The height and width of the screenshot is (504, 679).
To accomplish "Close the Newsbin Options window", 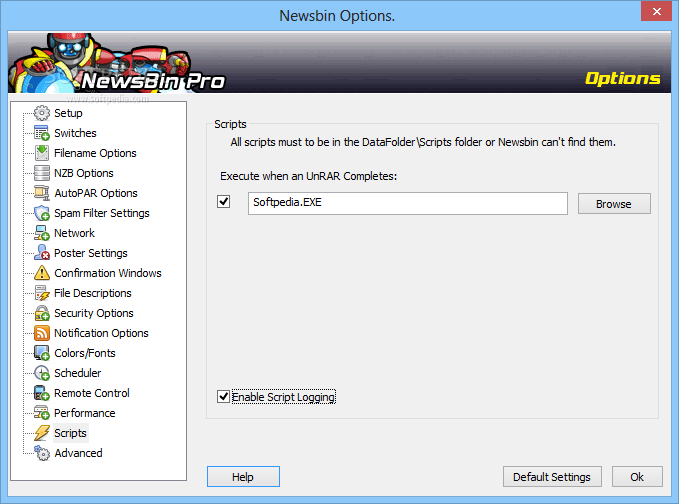I will click(656, 11).
